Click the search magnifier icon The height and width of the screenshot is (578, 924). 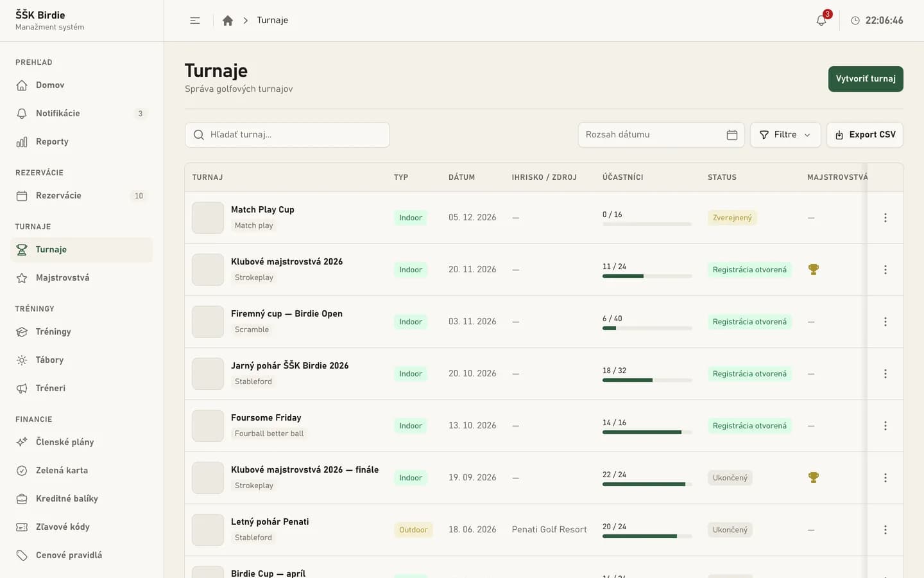pyautogui.click(x=199, y=135)
